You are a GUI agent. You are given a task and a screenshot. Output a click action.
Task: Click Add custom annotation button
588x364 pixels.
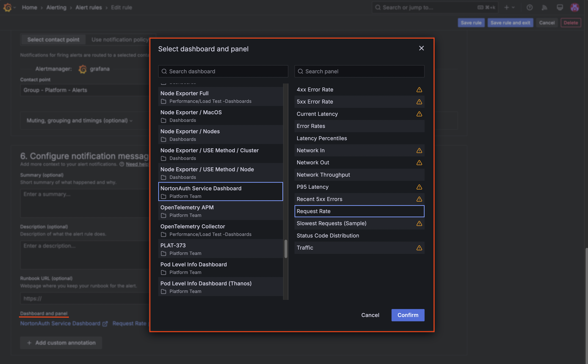pos(61,343)
